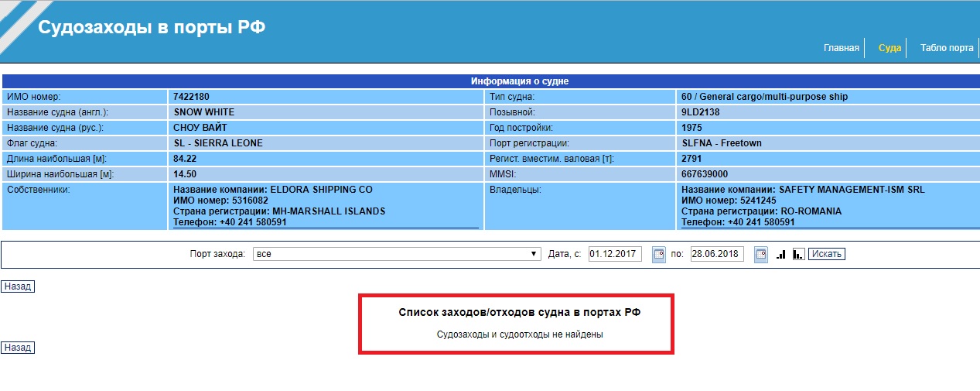Click the descending sort bars icon

pyautogui.click(x=798, y=254)
